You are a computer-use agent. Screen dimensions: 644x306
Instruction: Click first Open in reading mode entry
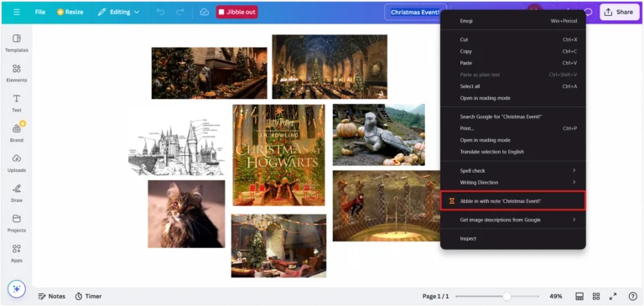(x=513, y=98)
